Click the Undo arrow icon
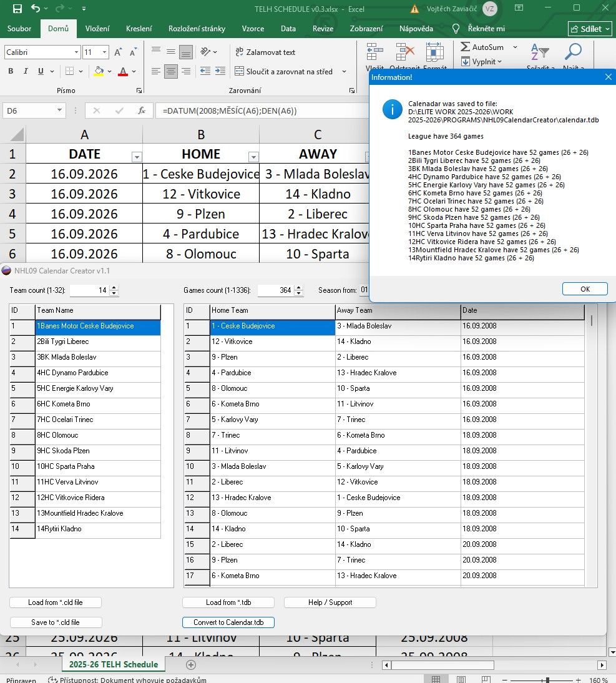 pos(36,8)
